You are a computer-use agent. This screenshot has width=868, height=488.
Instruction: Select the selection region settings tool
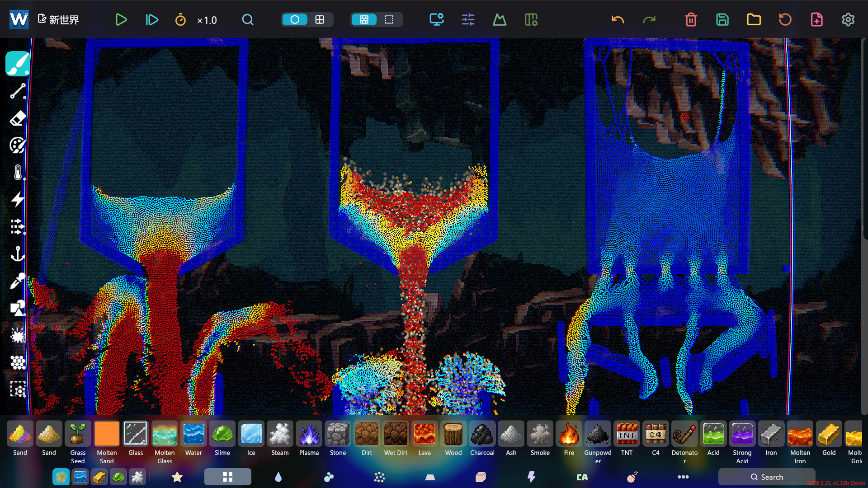coord(18,389)
